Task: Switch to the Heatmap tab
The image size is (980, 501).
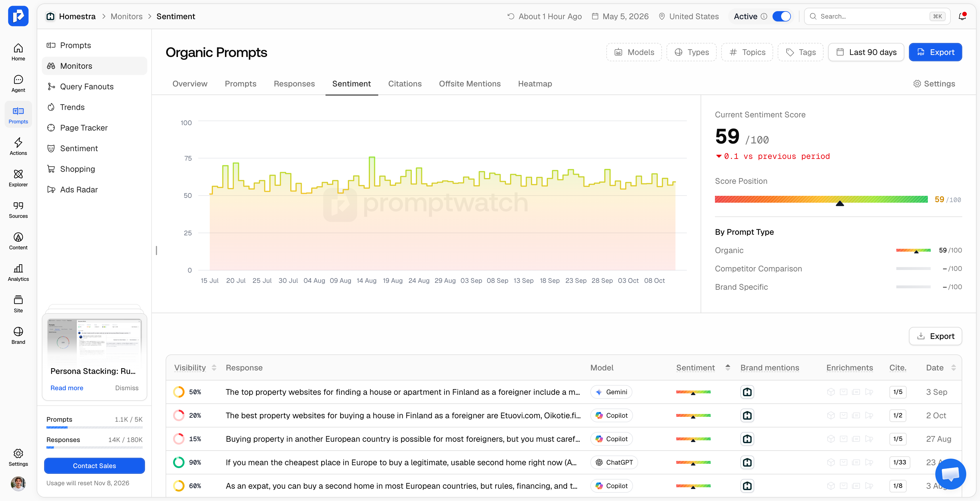Action: [x=535, y=84]
